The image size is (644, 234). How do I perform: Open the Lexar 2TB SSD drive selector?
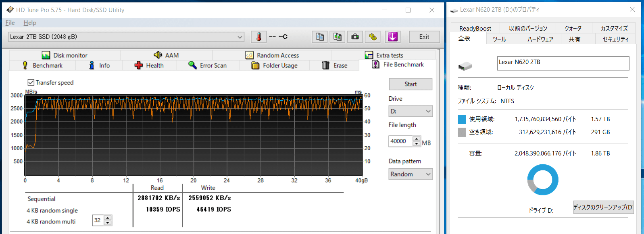126,37
